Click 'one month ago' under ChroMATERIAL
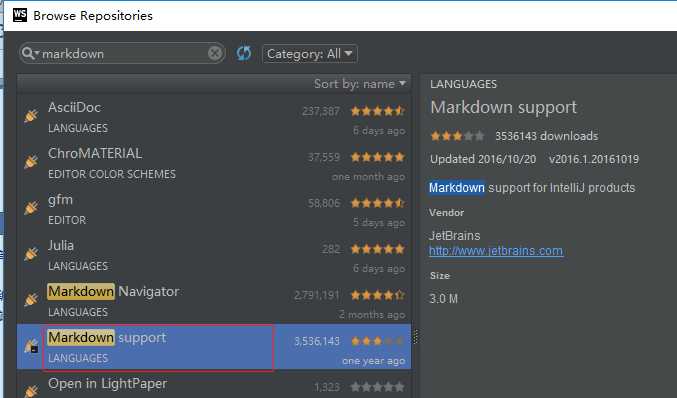Image resolution: width=677 pixels, height=398 pixels. (x=368, y=177)
